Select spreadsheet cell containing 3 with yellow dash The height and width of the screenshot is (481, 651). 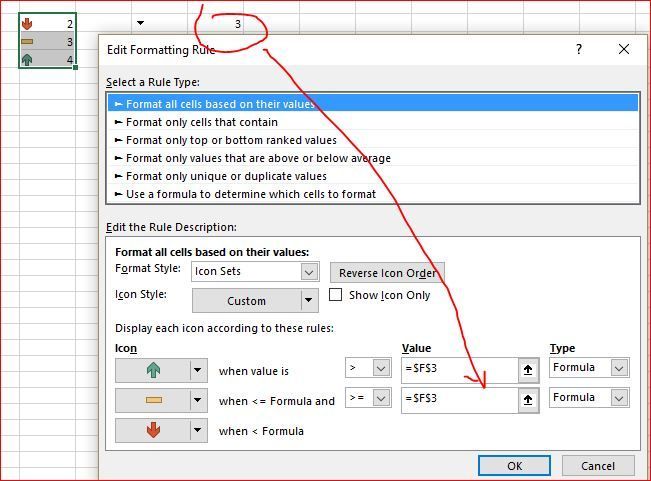[x=47, y=42]
